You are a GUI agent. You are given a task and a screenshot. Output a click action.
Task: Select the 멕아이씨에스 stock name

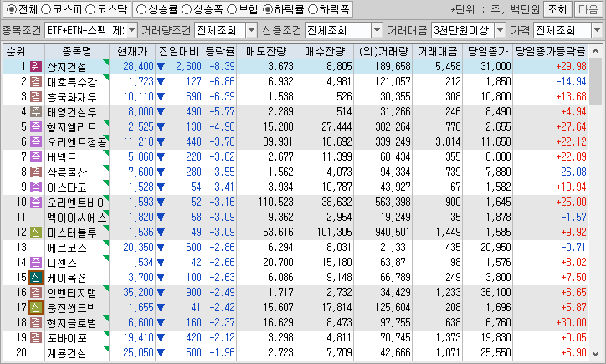click(77, 218)
